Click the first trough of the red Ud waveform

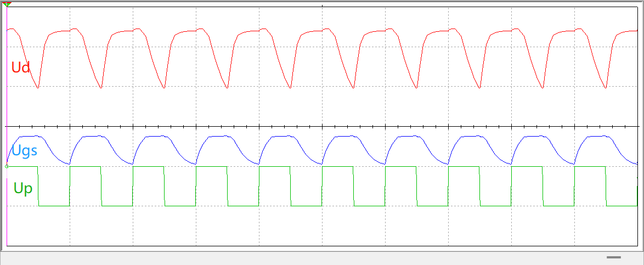pos(38,88)
